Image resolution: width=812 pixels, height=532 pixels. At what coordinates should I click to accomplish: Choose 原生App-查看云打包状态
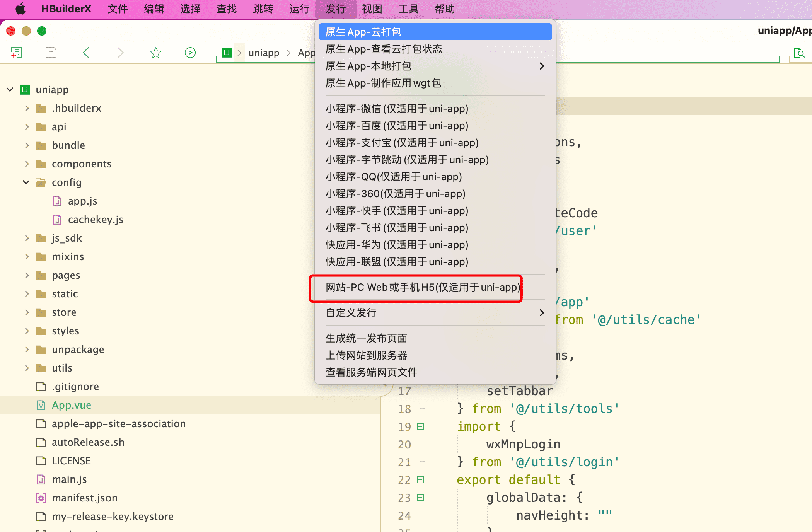pos(435,49)
